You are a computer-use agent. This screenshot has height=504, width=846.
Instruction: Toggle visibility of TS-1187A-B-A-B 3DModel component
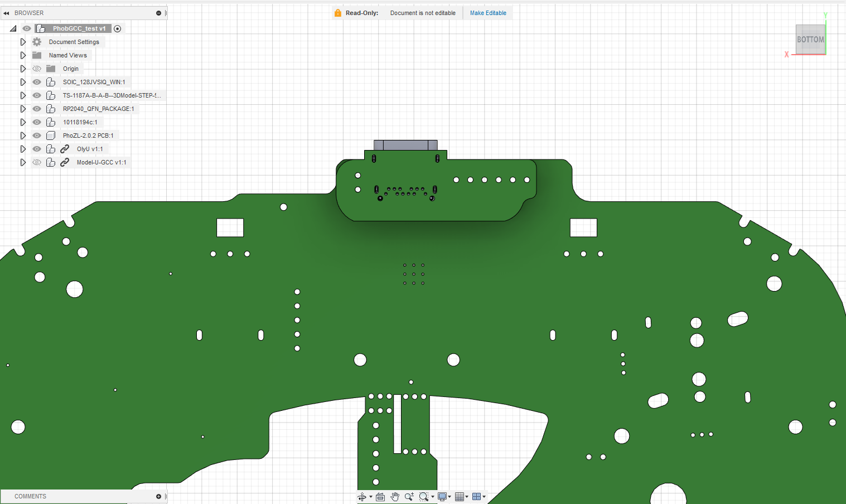[x=37, y=95]
